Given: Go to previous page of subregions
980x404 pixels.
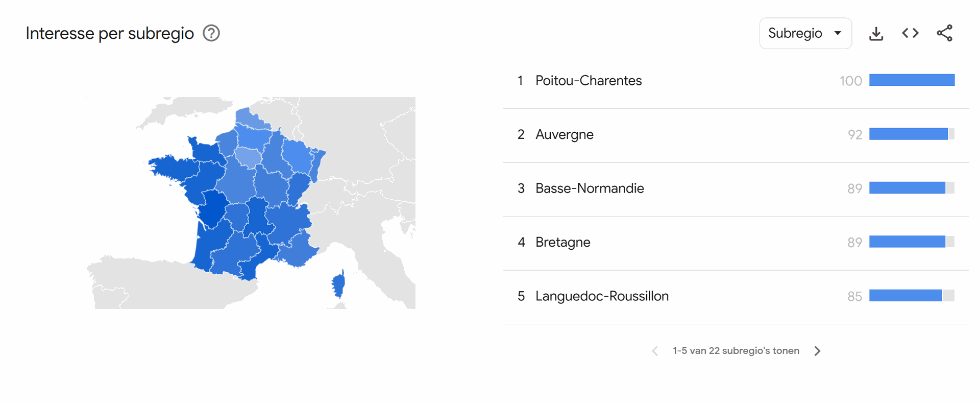Looking at the screenshot, I should coord(655,351).
